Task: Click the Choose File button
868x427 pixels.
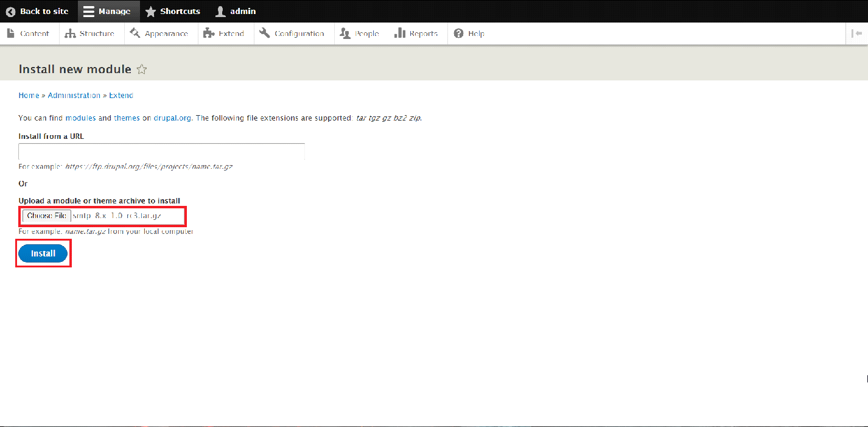Action: point(47,216)
